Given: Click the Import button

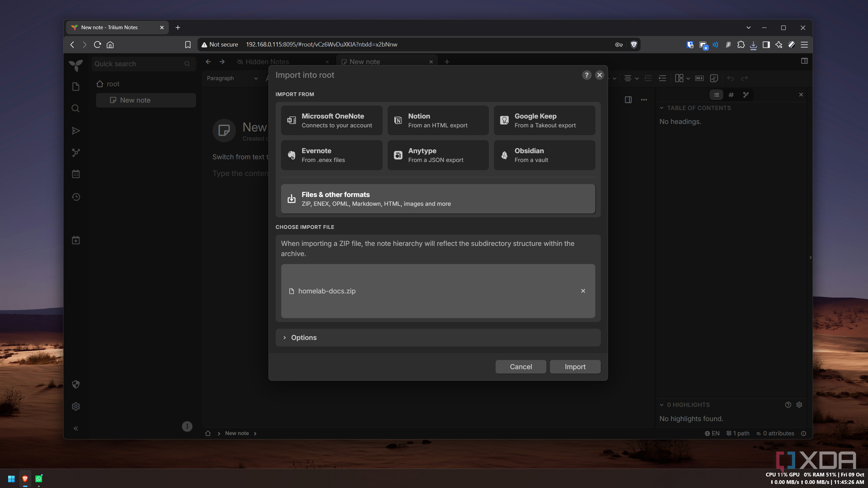Looking at the screenshot, I should (x=575, y=367).
